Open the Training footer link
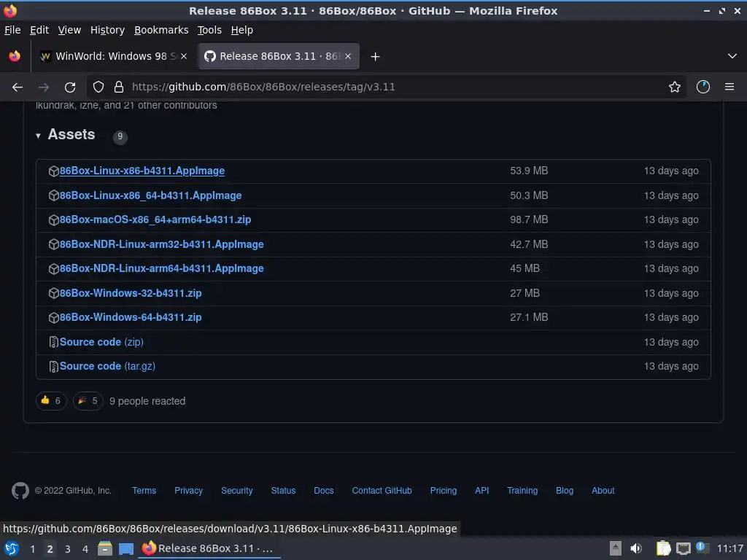 pos(522,491)
